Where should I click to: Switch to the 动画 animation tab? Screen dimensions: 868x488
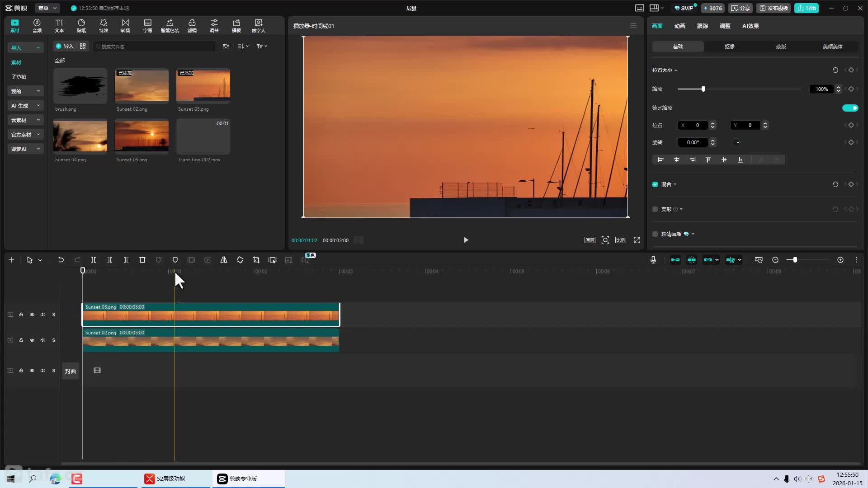pos(679,26)
